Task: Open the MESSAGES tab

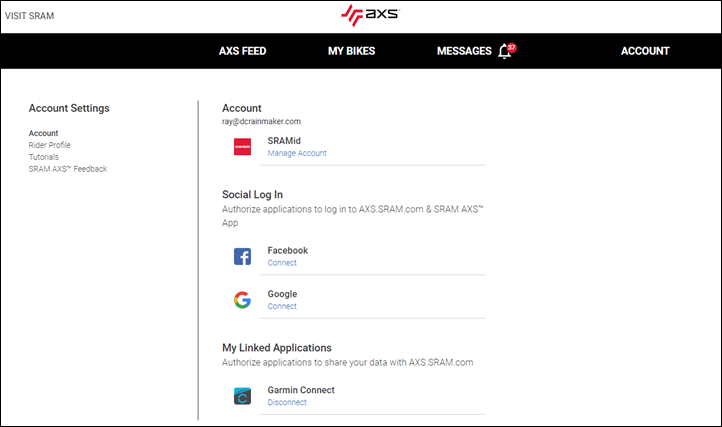Action: tap(464, 51)
